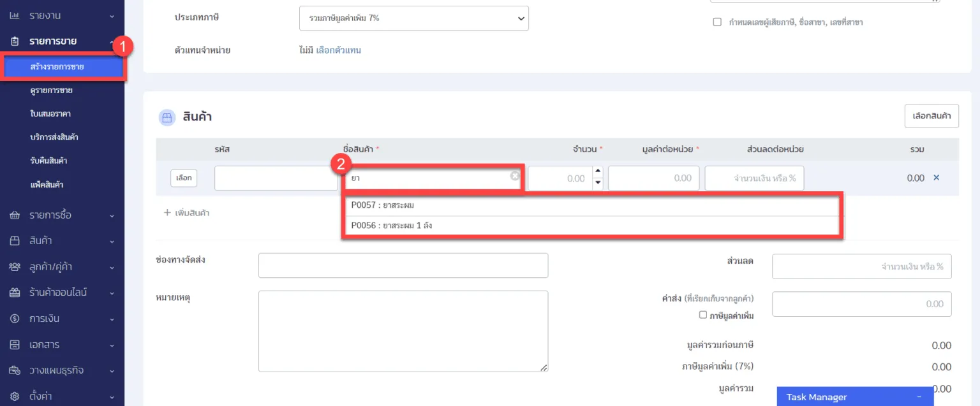Screen dimensions: 980x406
Task: Click the ลูกค้า/คู่ค้า people icon
Action: [x=15, y=267]
